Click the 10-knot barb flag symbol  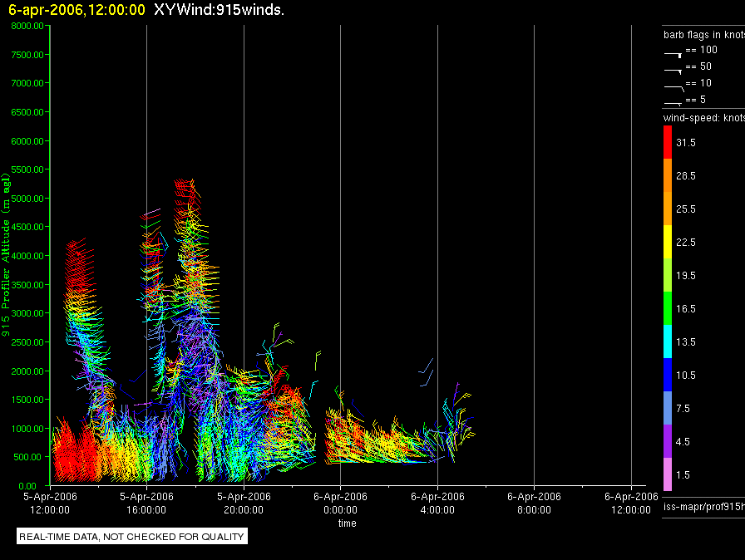673,85
